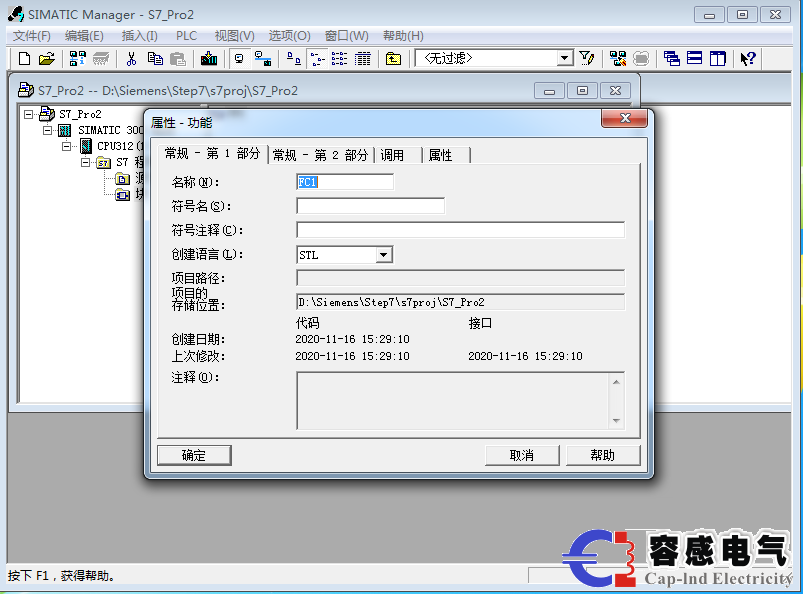Click the Download to PLC icon
Image resolution: width=803 pixels, height=594 pixels.
click(209, 59)
